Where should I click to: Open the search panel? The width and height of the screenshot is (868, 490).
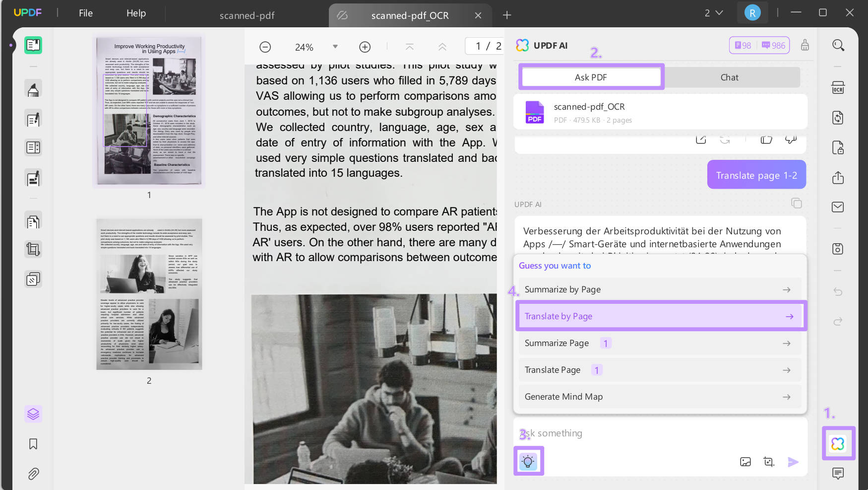pyautogui.click(x=838, y=45)
